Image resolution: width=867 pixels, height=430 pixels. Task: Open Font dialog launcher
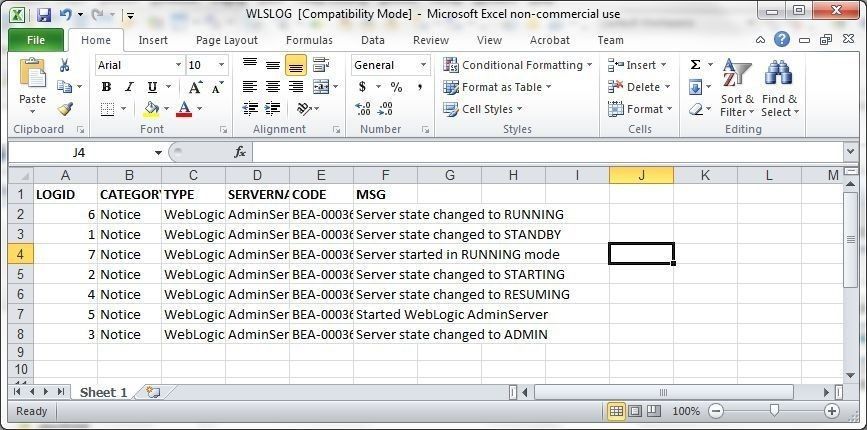223,129
